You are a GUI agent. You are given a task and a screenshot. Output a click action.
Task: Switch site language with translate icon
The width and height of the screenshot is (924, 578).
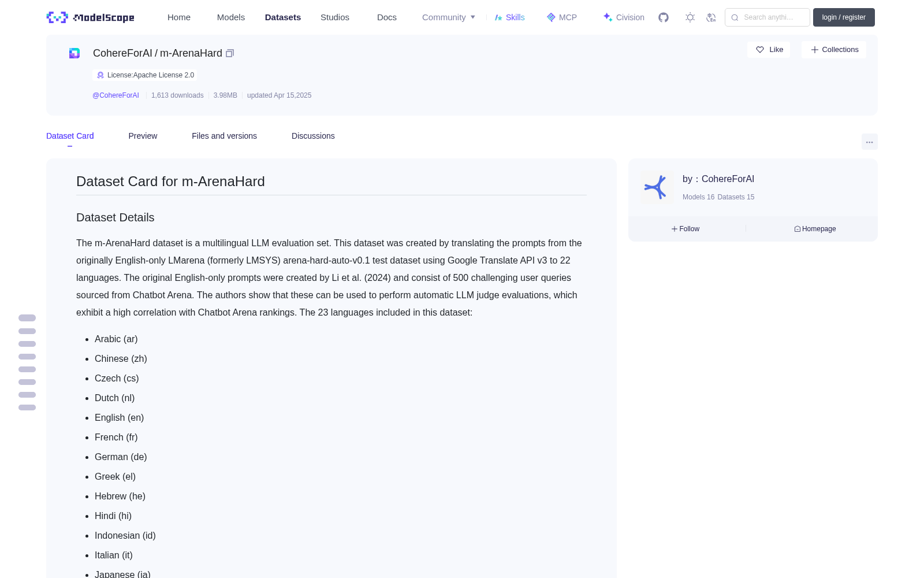[x=711, y=17]
